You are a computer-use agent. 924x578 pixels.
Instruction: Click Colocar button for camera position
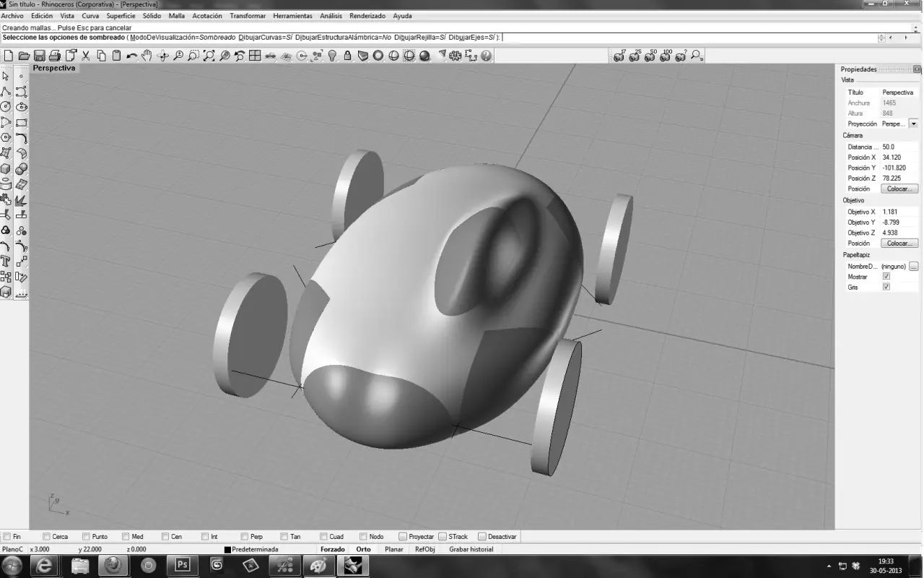pyautogui.click(x=899, y=189)
